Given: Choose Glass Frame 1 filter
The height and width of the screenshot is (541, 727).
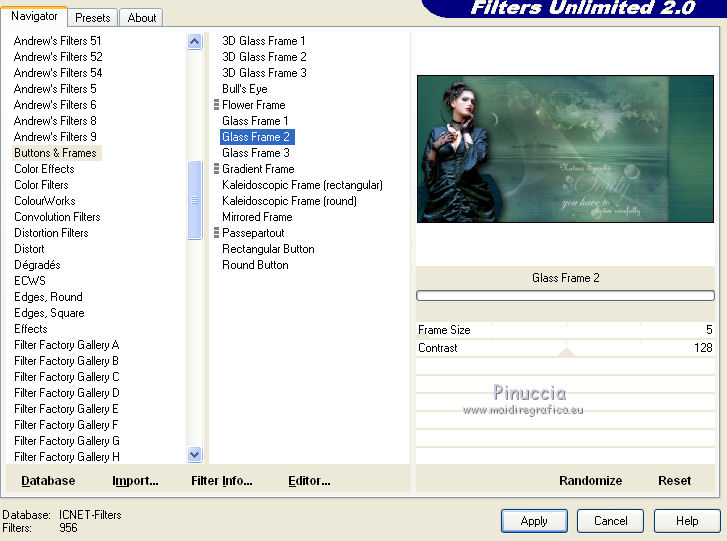Looking at the screenshot, I should [x=255, y=121].
